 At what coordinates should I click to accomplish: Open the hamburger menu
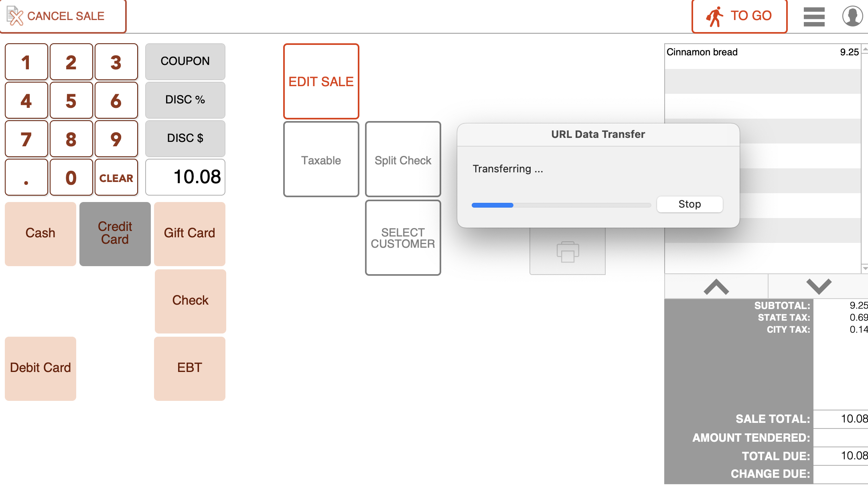814,17
